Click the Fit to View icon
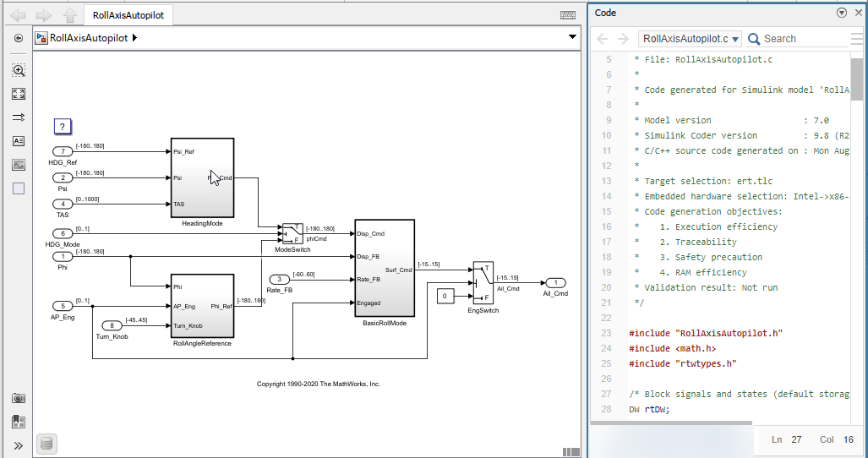Image resolution: width=868 pixels, height=458 pixels. pos(19,95)
